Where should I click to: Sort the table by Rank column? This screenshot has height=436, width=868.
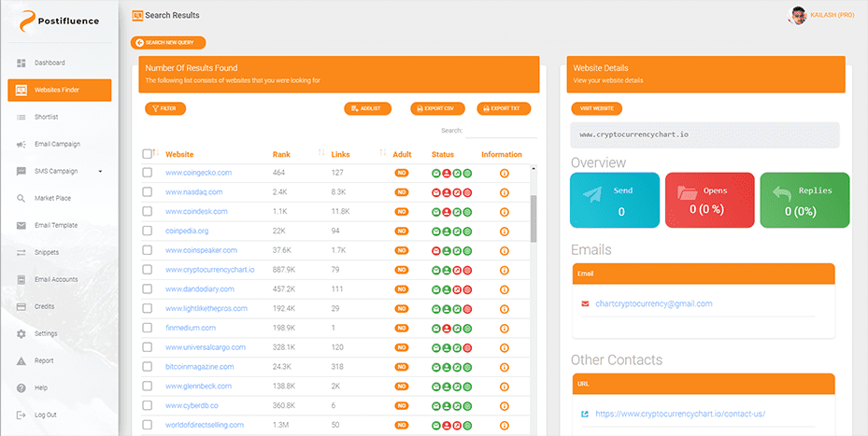pos(321,154)
